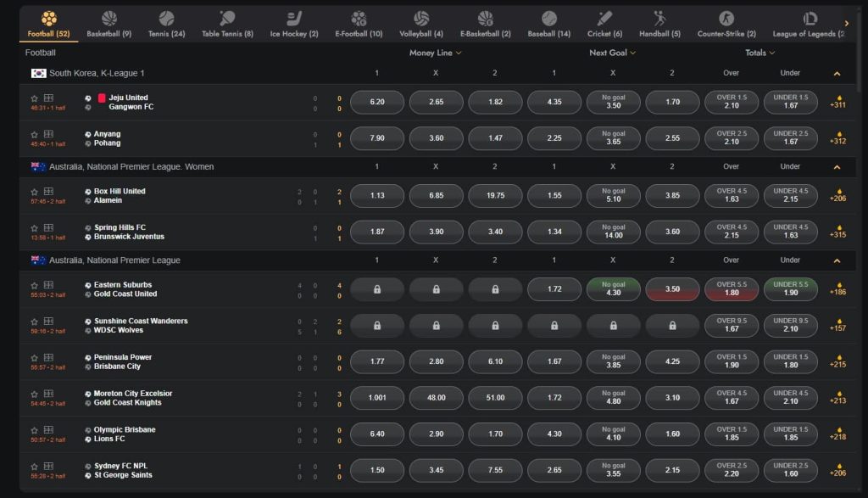868x498 pixels.
Task: Open the Basketball sport icon
Action: (x=109, y=19)
